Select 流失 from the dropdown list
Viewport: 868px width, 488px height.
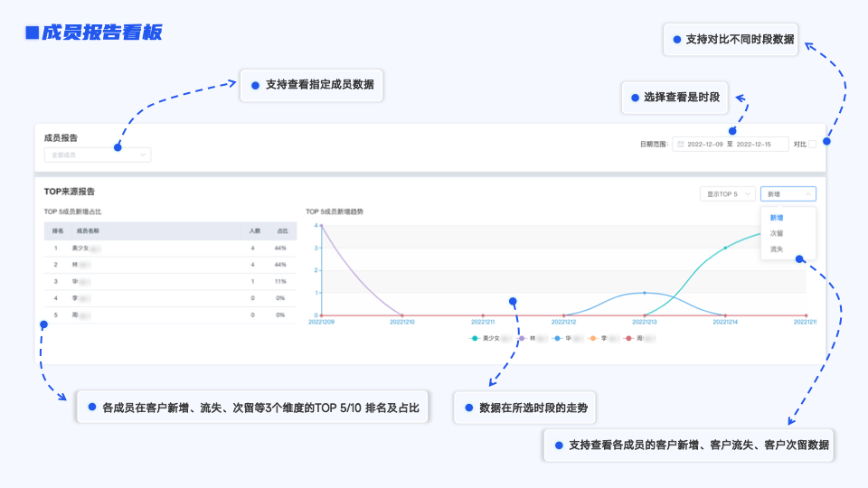[777, 249]
